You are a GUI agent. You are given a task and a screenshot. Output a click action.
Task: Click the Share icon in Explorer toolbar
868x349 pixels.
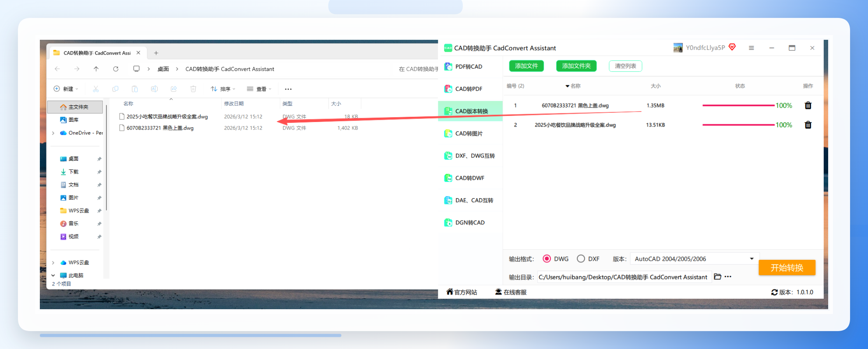(174, 89)
